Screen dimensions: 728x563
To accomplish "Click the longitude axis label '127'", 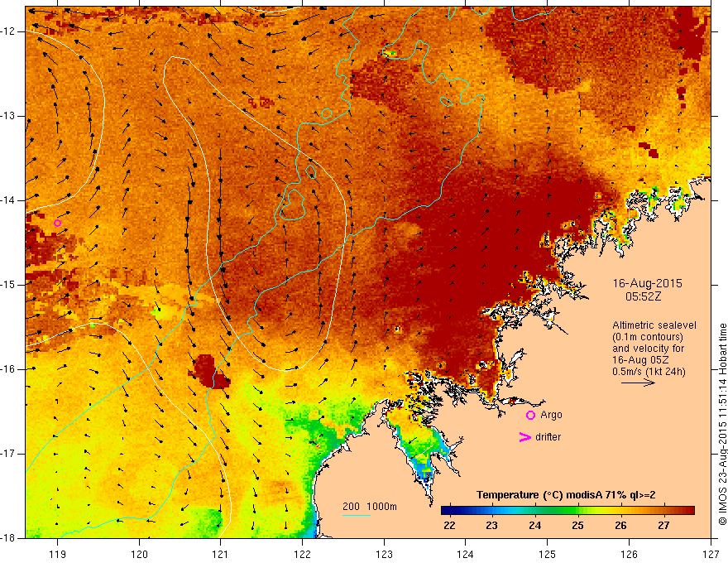I will tap(711, 554).
